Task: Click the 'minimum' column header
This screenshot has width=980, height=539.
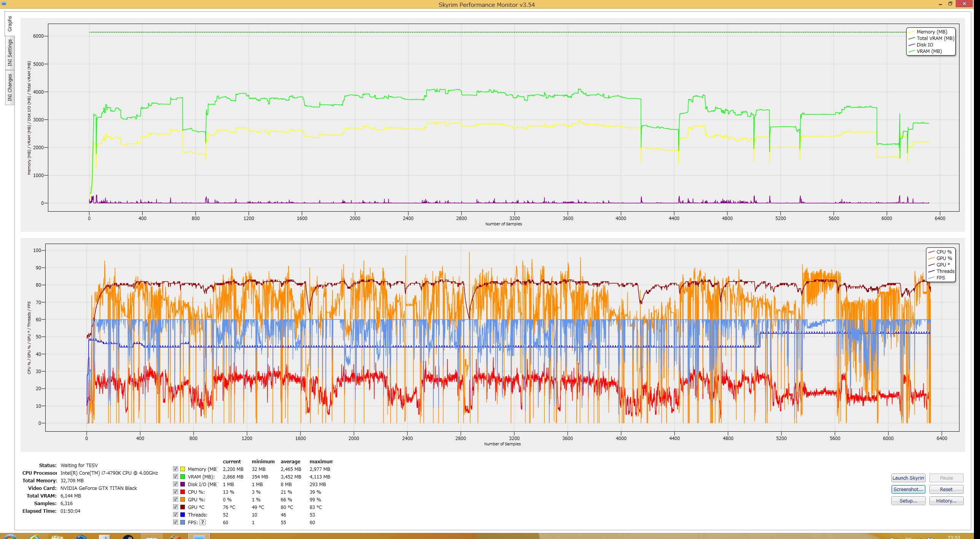Action: point(263,461)
